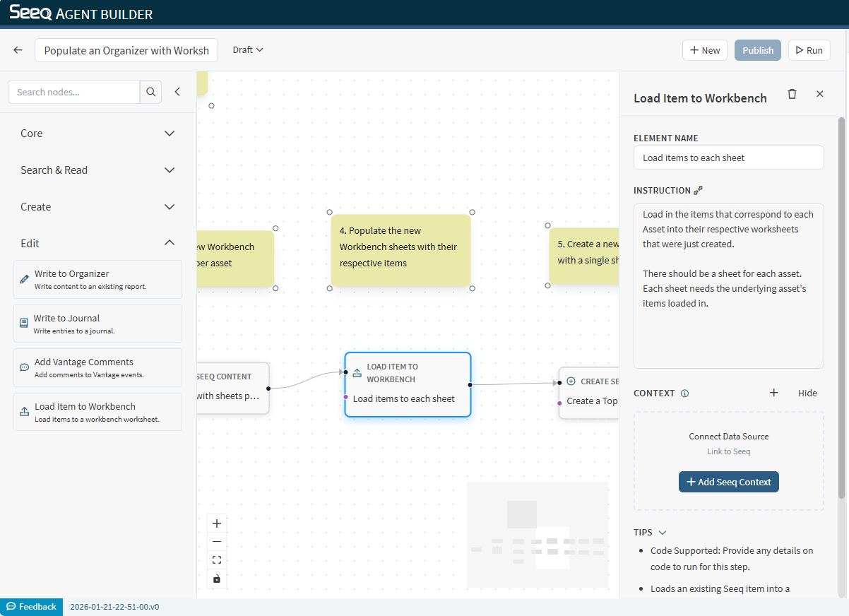The height and width of the screenshot is (616, 849).
Task: Open the Draft status dropdown
Action: pyautogui.click(x=248, y=50)
